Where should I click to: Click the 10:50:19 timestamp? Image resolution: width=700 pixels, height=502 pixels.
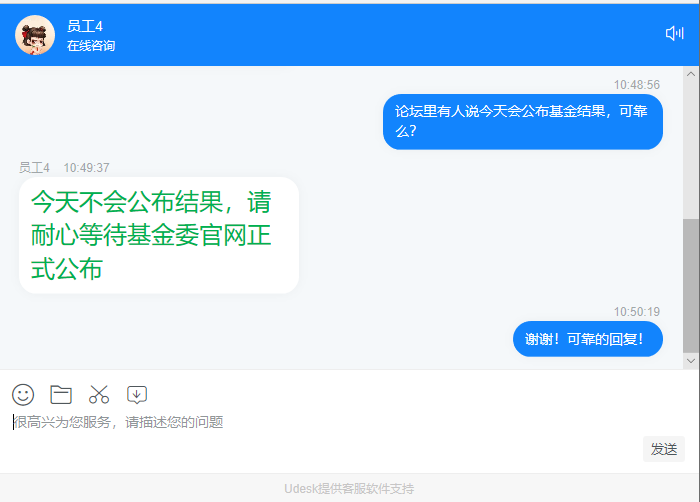click(637, 311)
